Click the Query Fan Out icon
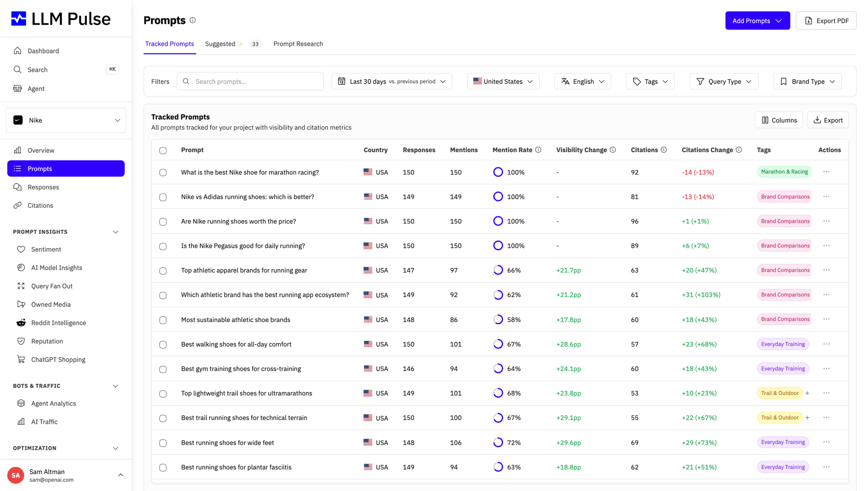 [21, 286]
